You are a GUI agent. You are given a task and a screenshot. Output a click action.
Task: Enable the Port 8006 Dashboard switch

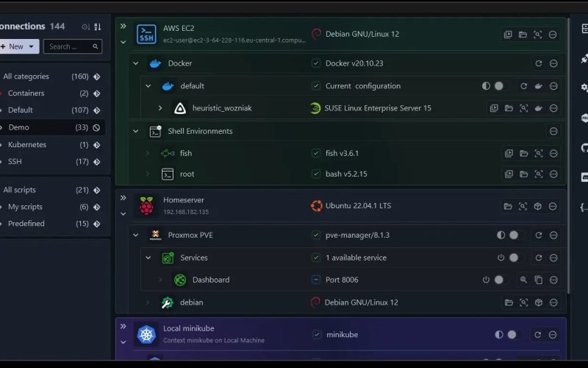(498, 280)
